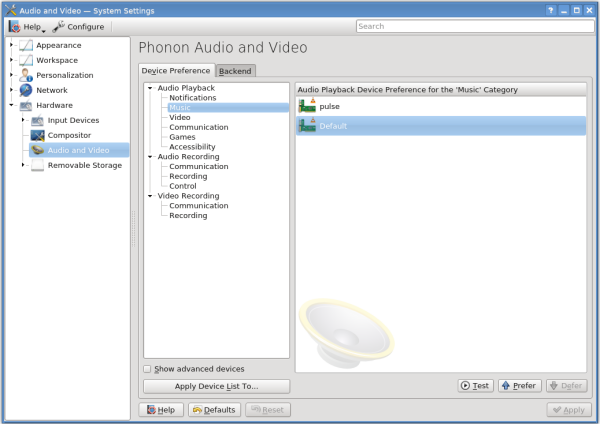
Task: Expand the Network category
Action: pos(11,90)
